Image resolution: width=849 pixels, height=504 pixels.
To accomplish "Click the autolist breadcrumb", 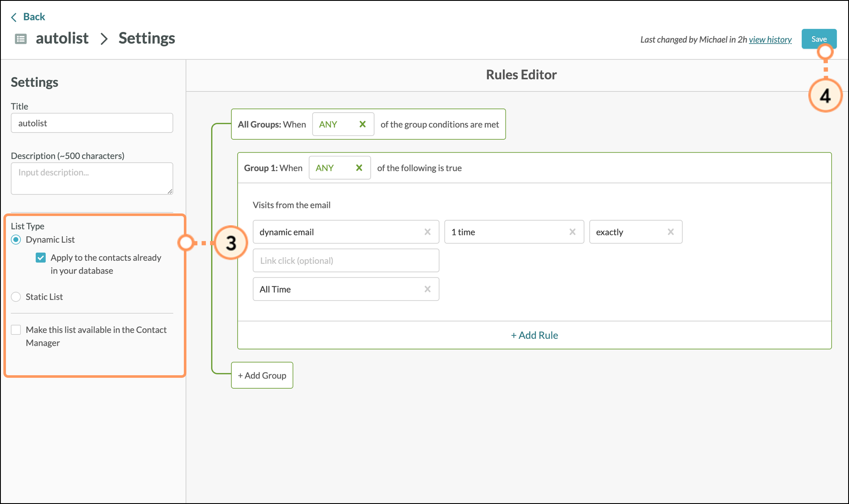I will tap(62, 39).
